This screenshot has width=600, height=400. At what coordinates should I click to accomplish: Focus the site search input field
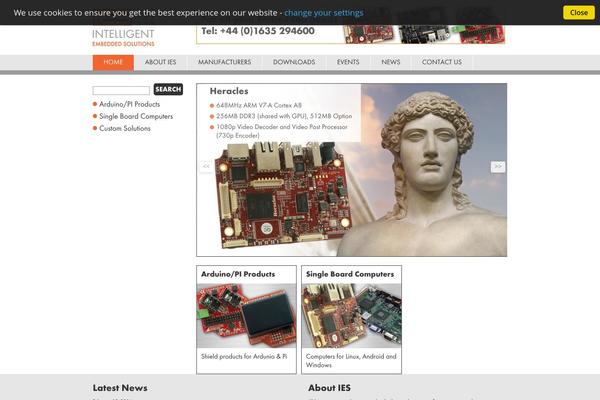121,90
